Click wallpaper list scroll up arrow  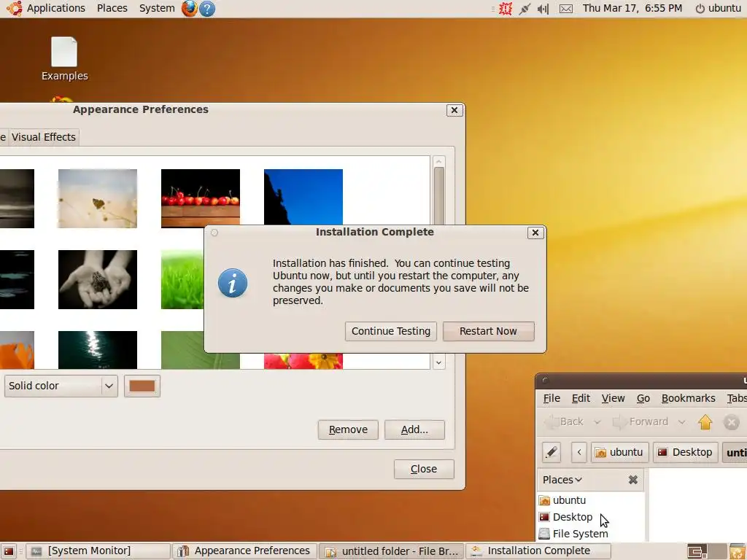[x=438, y=161]
